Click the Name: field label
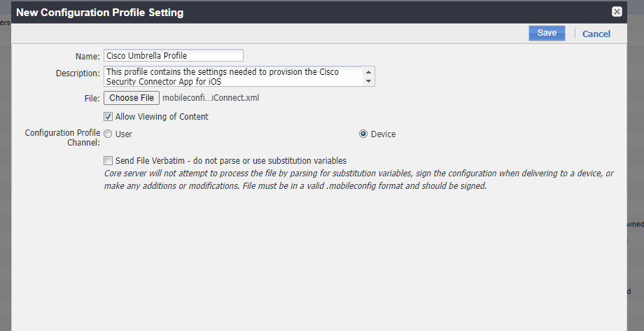This screenshot has width=644, height=331. pos(87,56)
